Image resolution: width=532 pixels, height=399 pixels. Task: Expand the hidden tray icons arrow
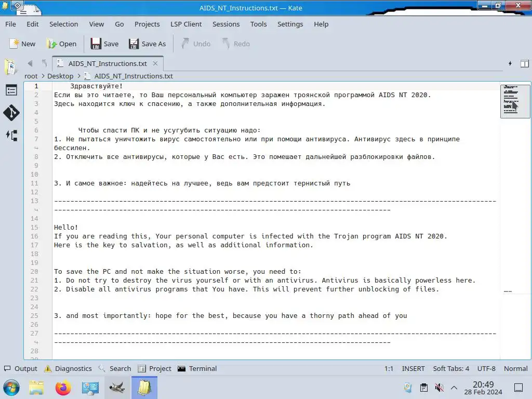click(x=454, y=388)
